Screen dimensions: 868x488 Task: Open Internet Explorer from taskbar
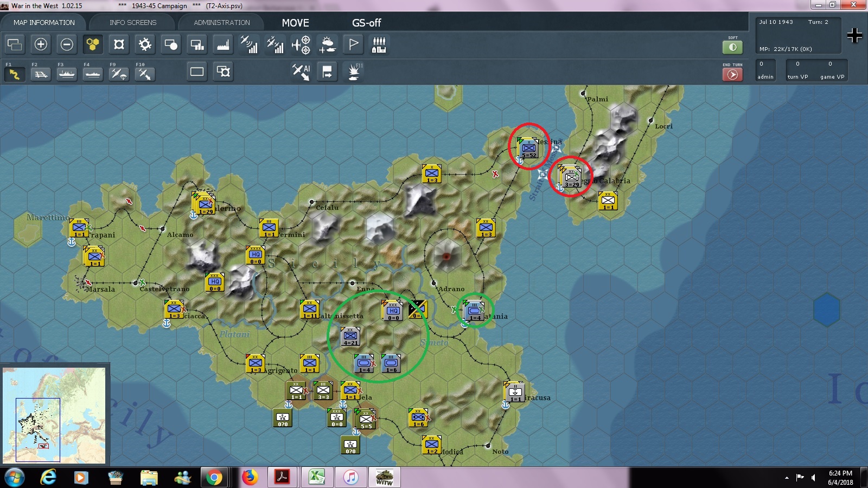point(48,478)
